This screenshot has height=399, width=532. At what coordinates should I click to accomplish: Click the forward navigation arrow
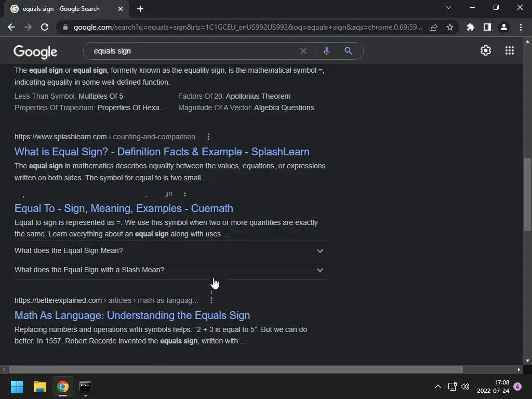(x=28, y=27)
